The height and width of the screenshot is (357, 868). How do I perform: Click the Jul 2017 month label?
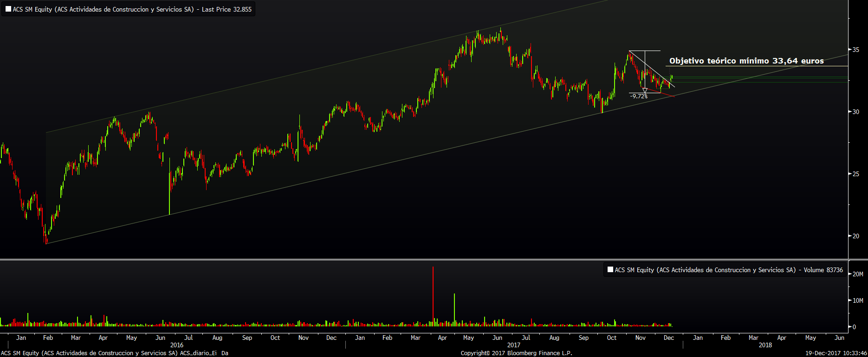(x=526, y=338)
